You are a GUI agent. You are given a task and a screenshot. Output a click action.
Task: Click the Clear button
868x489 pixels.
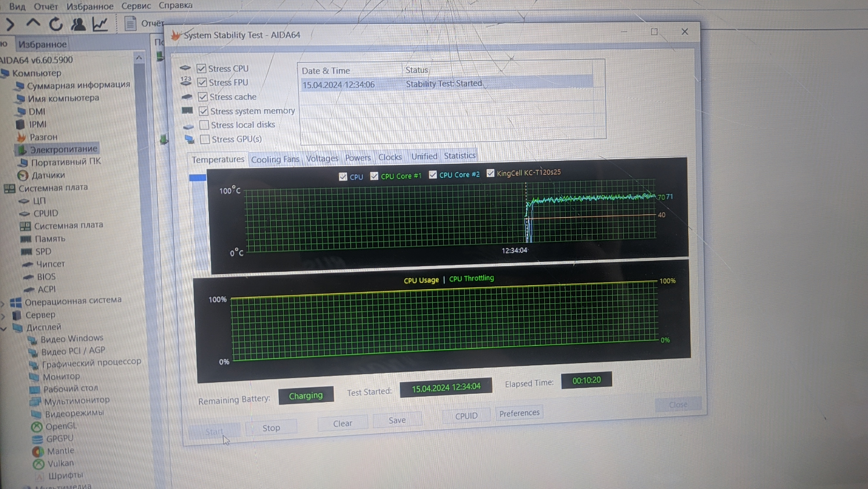tap(342, 424)
